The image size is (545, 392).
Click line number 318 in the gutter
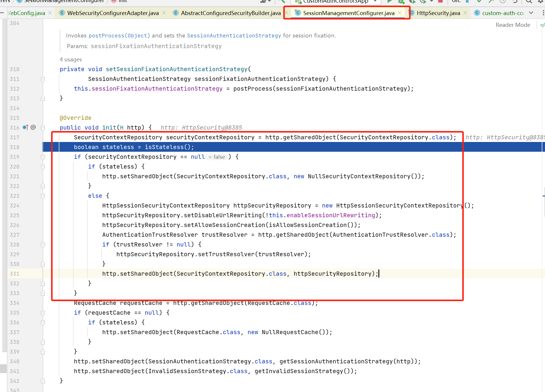[14, 147]
